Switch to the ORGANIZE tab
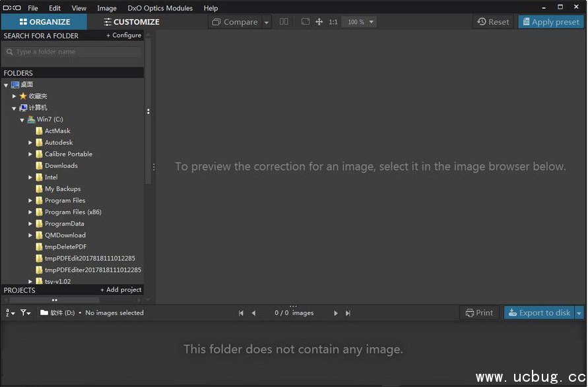Image resolution: width=588 pixels, height=387 pixels. click(x=44, y=22)
